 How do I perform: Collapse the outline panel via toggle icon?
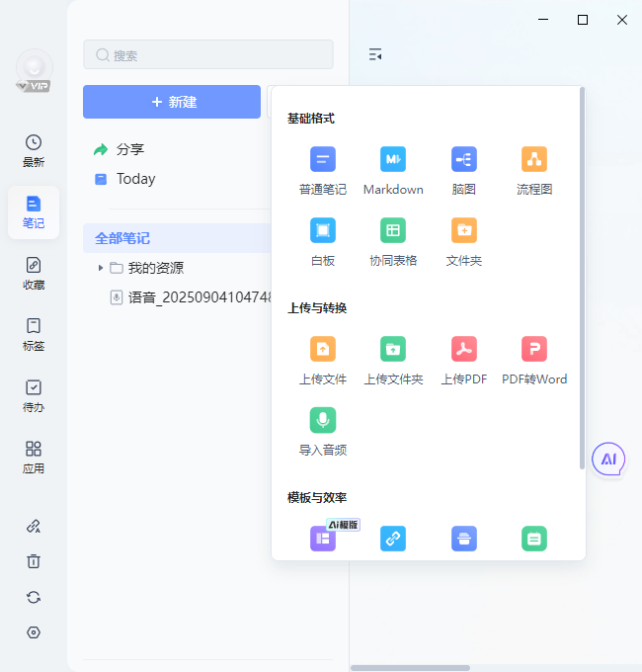(375, 54)
